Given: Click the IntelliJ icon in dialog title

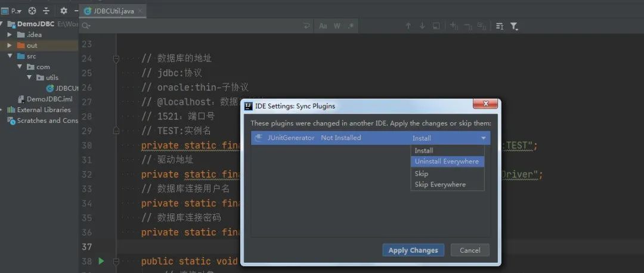Looking at the screenshot, I should click(248, 106).
